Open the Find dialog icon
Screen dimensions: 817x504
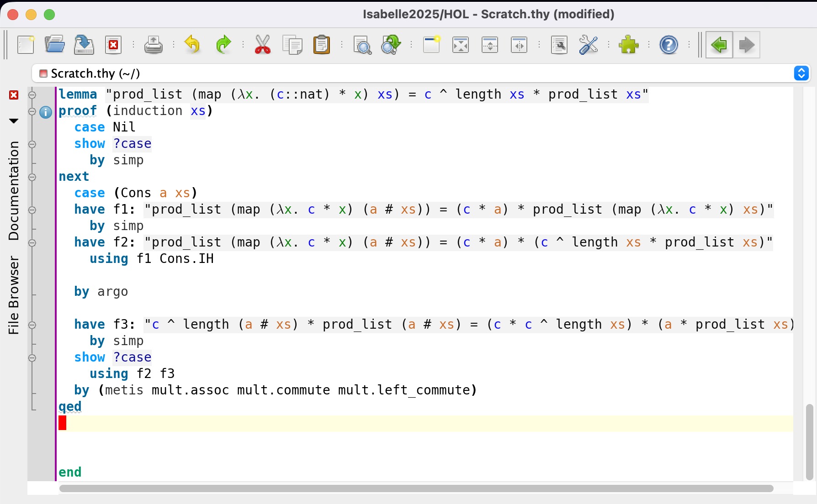pos(362,45)
